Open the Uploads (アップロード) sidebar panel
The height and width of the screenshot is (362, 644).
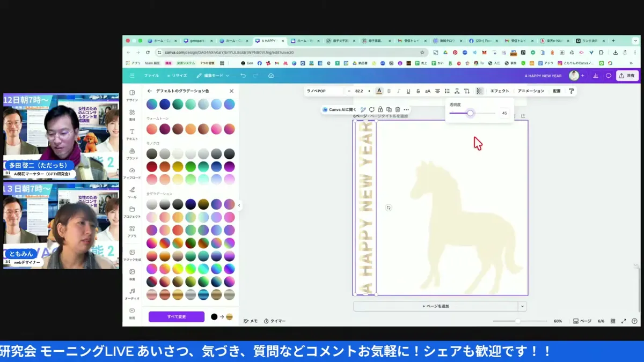pyautogui.click(x=132, y=173)
